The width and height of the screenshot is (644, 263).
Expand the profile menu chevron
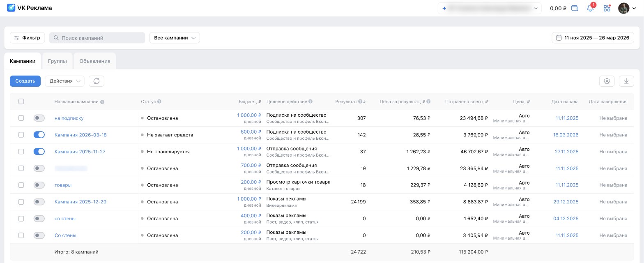635,8
